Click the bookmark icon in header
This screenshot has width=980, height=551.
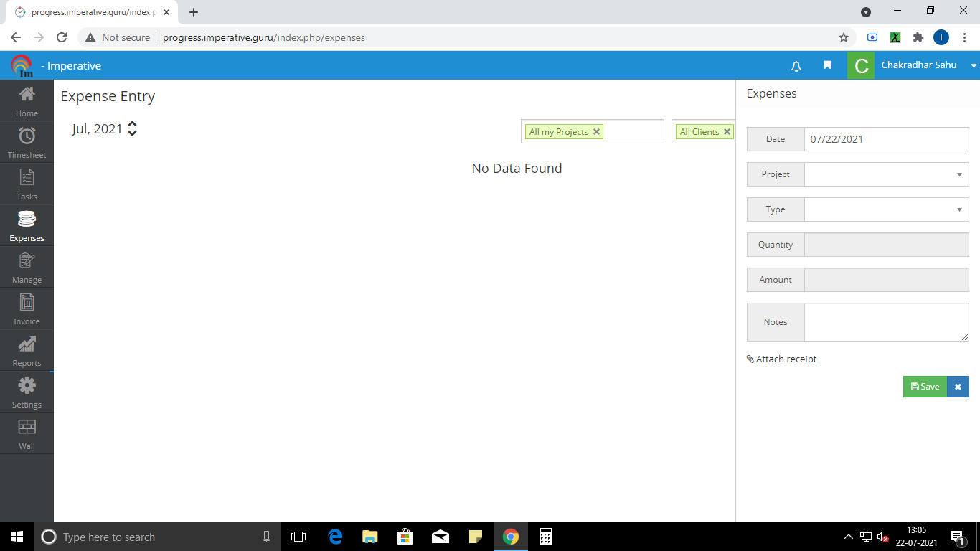[x=827, y=65]
